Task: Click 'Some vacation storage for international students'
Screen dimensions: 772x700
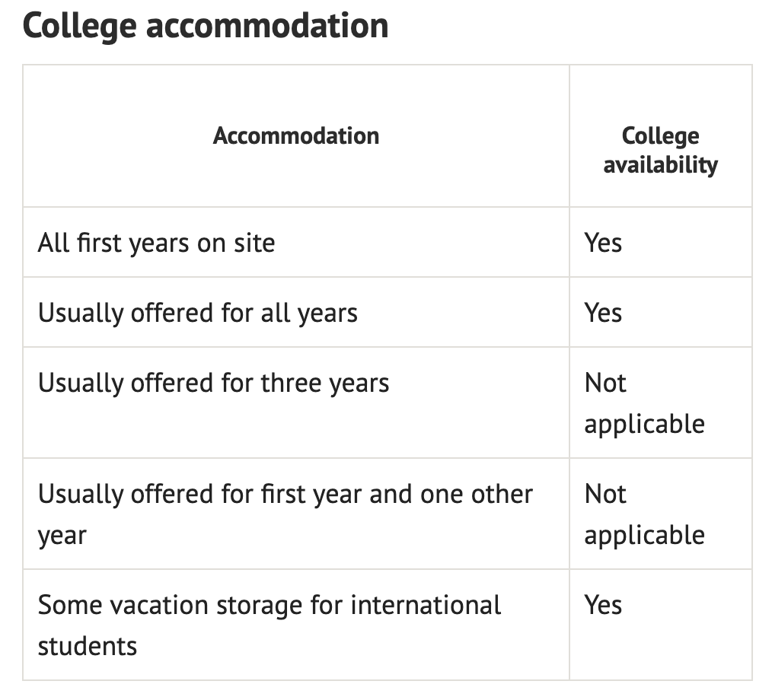Action: pyautogui.click(x=270, y=625)
